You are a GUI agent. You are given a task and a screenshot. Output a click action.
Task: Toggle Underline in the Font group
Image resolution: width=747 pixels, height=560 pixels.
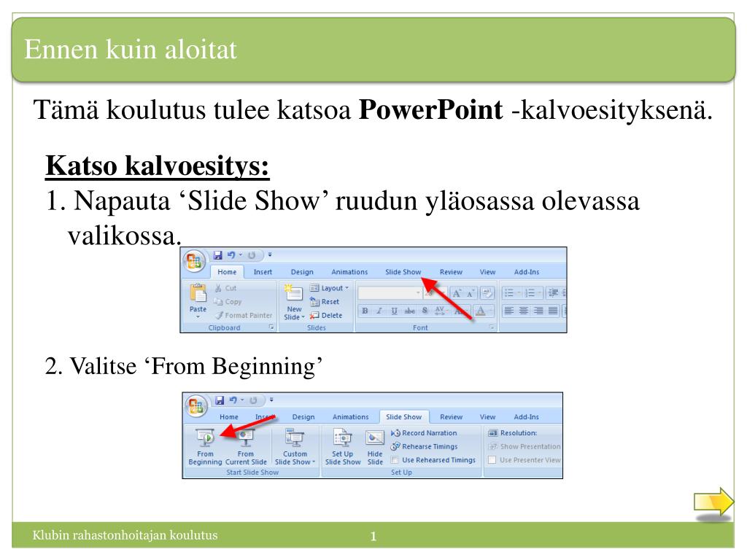tap(394, 311)
